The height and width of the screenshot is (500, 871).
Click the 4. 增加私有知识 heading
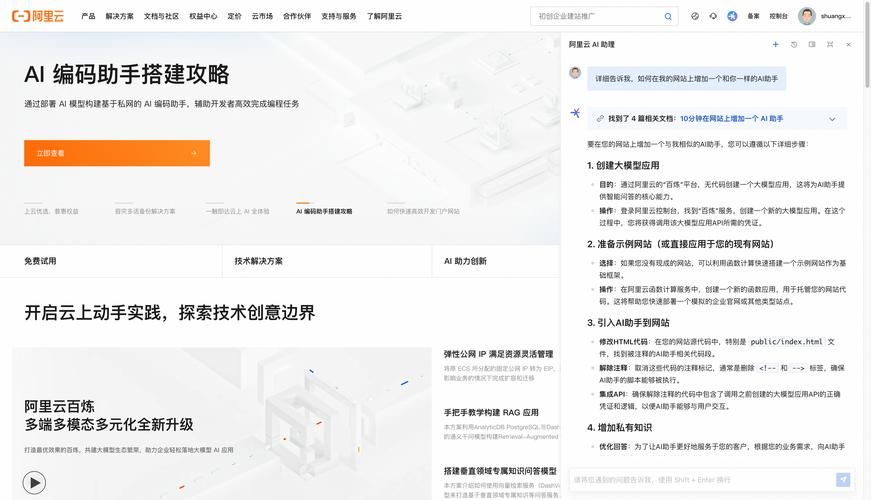coord(619,428)
